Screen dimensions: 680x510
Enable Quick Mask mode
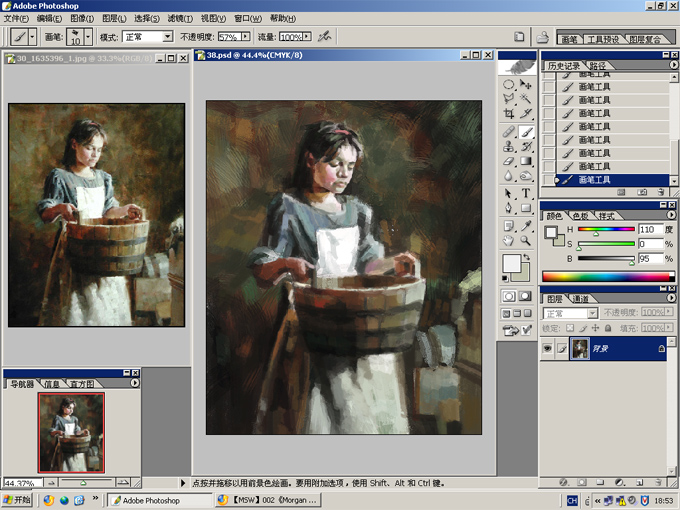[x=525, y=296]
